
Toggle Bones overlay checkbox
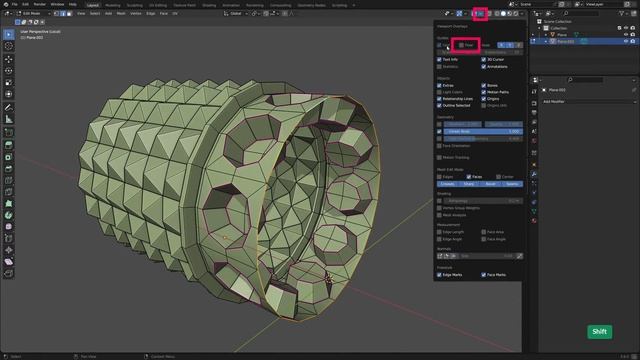tap(484, 86)
